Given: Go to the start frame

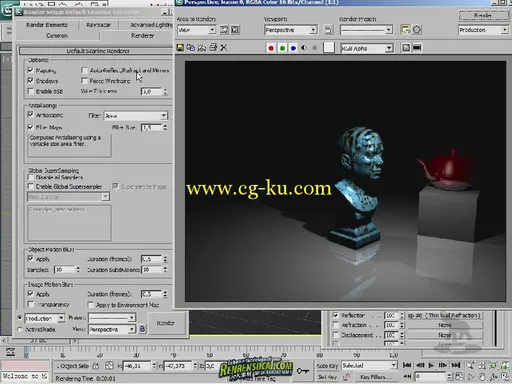Looking at the screenshot, I should (x=407, y=365).
